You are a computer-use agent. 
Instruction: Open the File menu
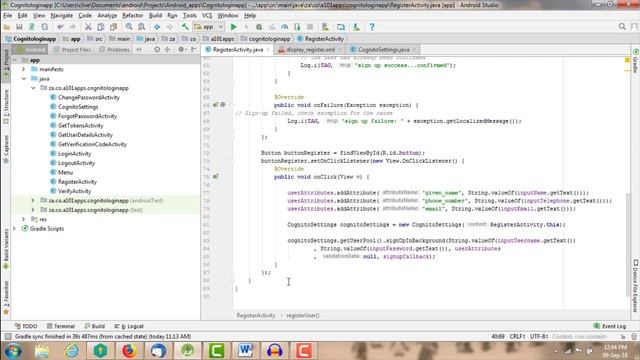(7, 16)
